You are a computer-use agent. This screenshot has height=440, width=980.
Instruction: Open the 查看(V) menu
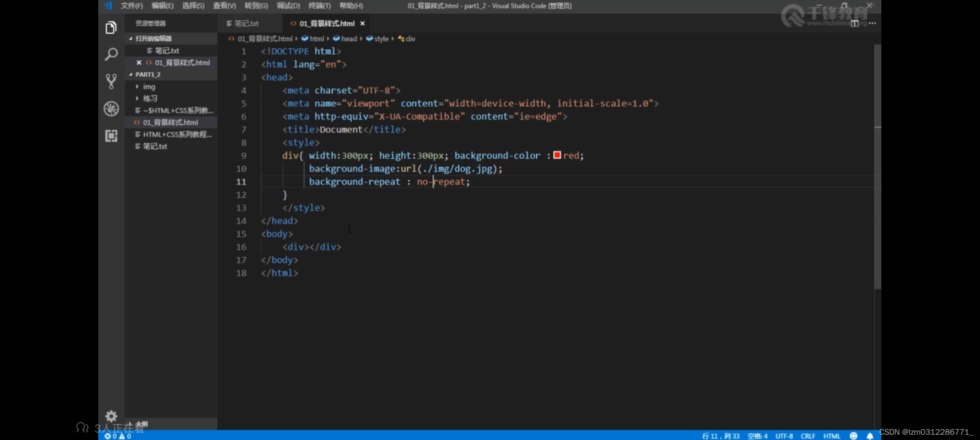224,6
